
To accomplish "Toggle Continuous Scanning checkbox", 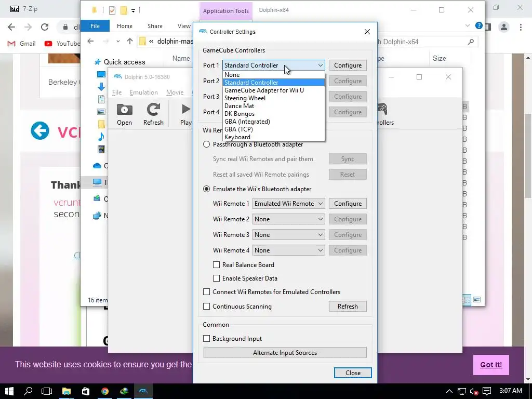I will pyautogui.click(x=206, y=307).
